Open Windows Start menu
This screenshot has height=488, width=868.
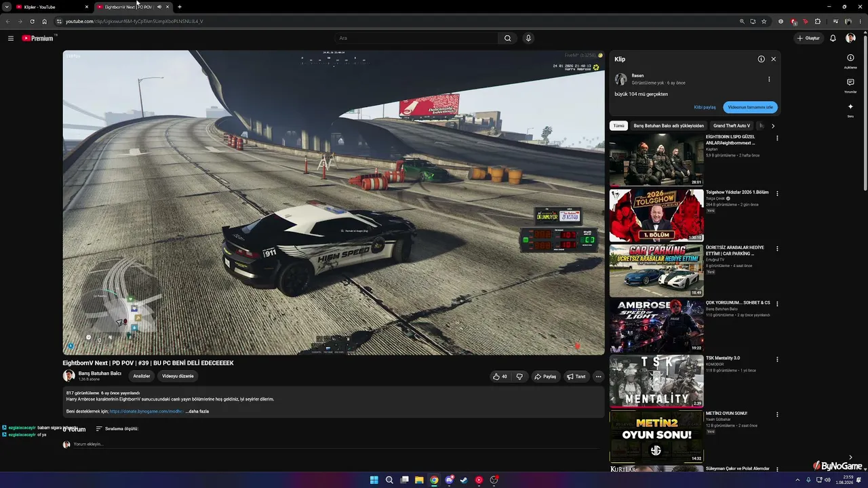pyautogui.click(x=374, y=480)
